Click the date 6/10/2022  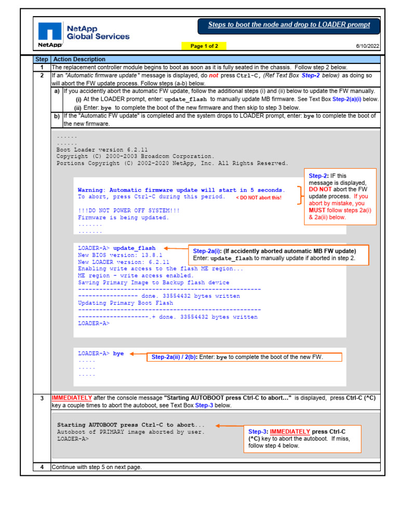pyautogui.click(x=367, y=46)
